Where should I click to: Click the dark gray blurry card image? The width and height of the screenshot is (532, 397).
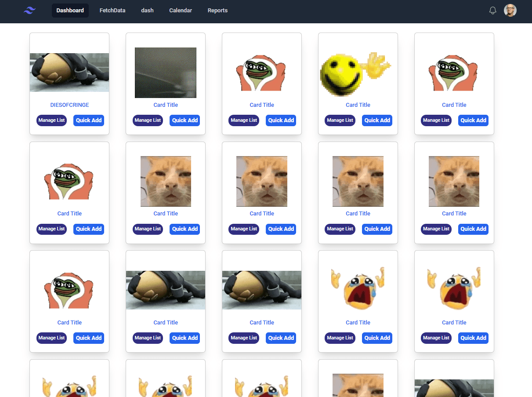(x=166, y=73)
